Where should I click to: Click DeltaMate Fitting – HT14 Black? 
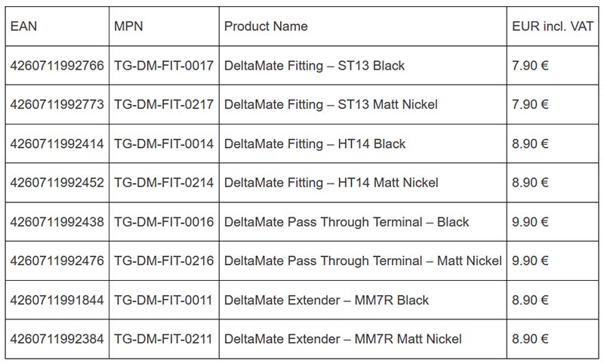pyautogui.click(x=315, y=143)
